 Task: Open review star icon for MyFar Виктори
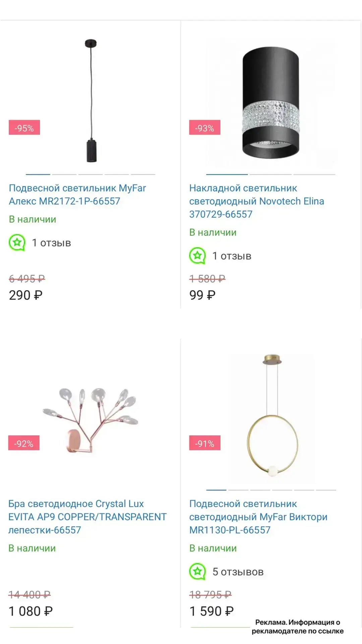click(x=197, y=572)
